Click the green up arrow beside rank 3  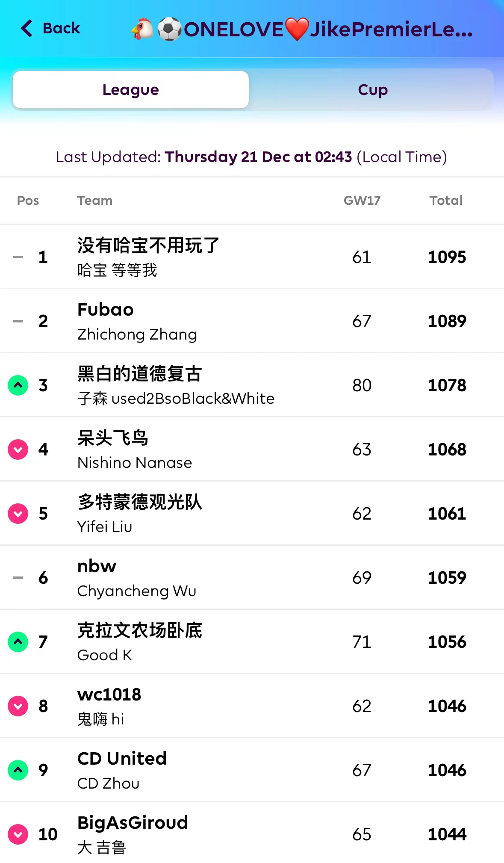coord(18,385)
